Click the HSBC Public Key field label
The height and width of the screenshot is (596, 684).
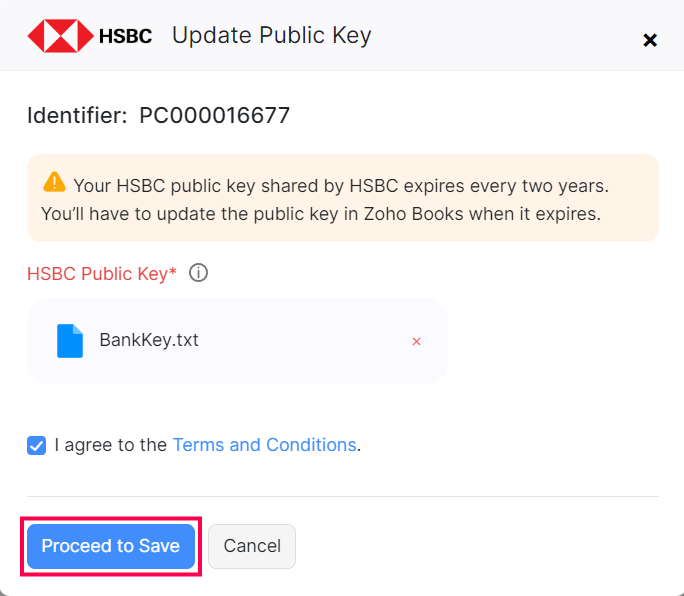click(x=101, y=273)
